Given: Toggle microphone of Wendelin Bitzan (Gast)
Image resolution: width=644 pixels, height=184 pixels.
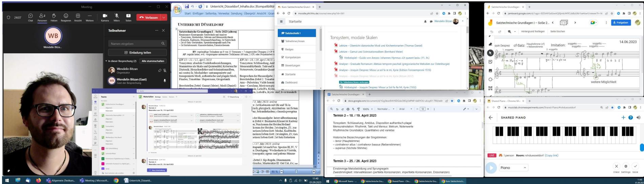Looking at the screenshot, I should [x=165, y=81].
